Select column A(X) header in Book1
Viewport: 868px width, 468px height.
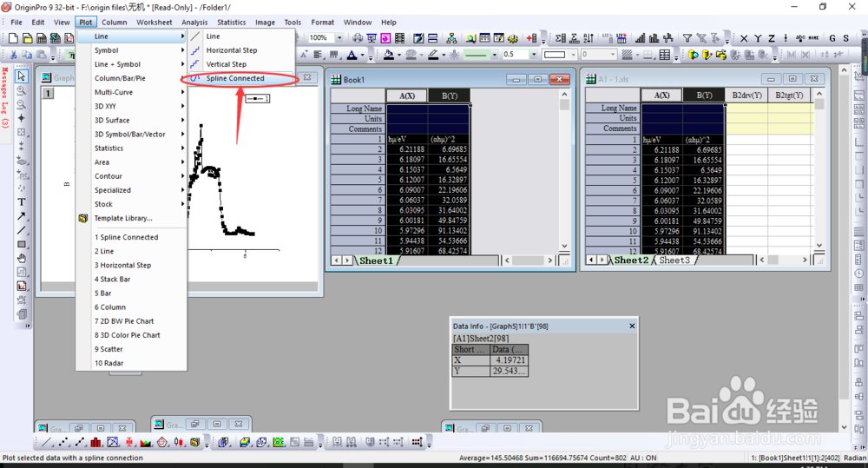coord(407,96)
